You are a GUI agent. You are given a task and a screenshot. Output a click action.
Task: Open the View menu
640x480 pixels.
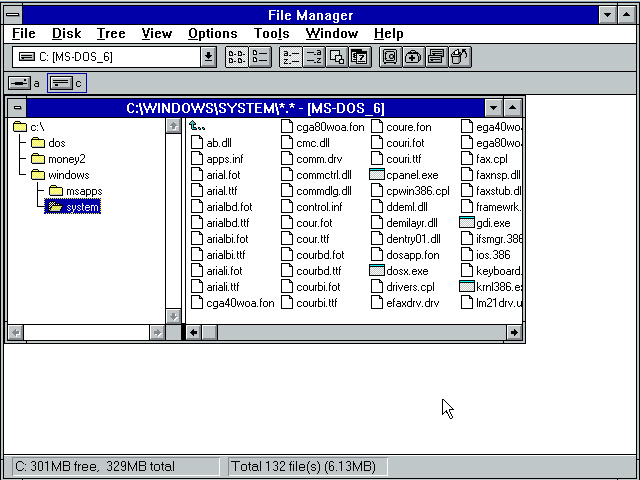(157, 33)
